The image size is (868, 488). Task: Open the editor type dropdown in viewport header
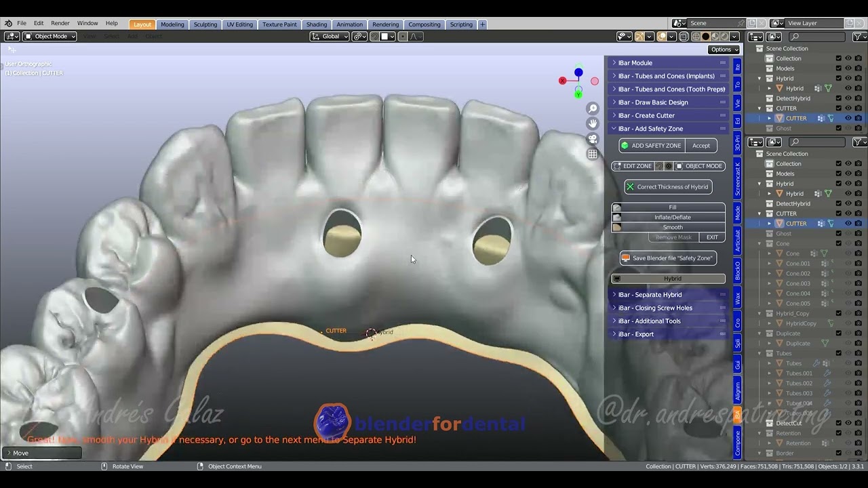(x=12, y=37)
